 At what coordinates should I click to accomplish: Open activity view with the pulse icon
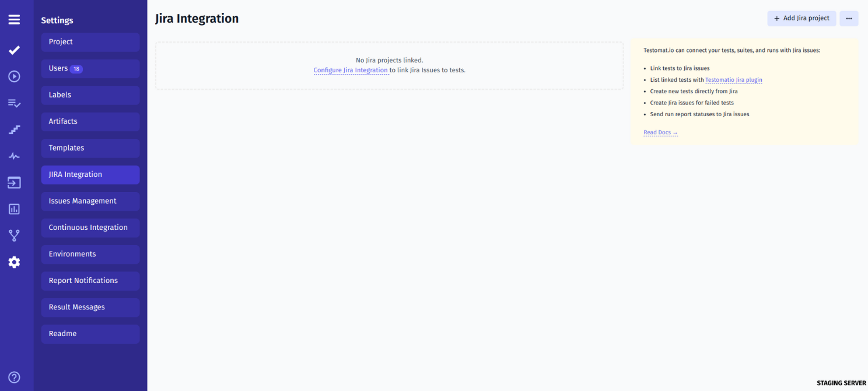click(14, 156)
